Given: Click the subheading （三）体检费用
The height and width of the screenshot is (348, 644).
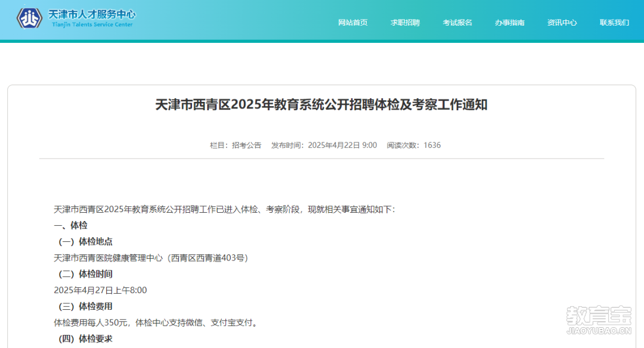Looking at the screenshot, I should (85, 306).
